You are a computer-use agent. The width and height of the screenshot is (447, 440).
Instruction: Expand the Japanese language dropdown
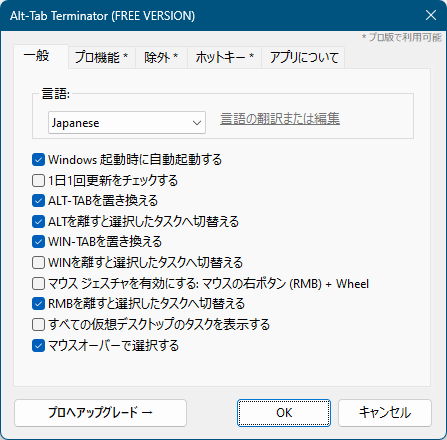(127, 123)
